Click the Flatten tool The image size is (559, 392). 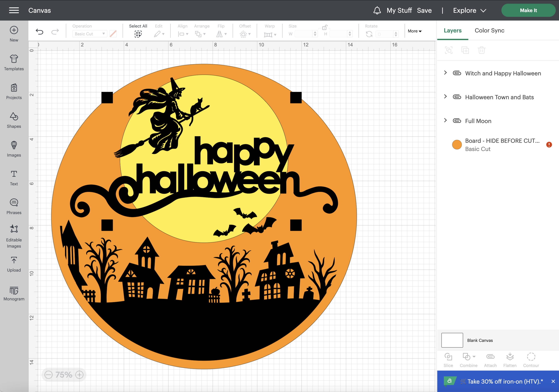510,360
